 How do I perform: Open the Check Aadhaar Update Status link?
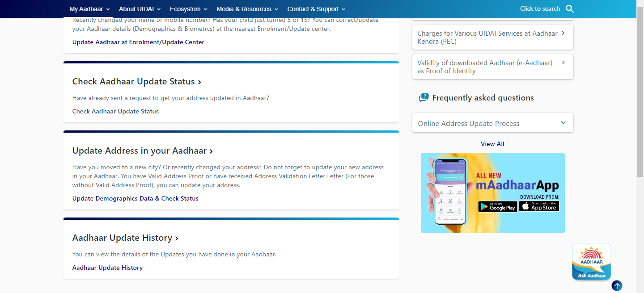(x=115, y=111)
